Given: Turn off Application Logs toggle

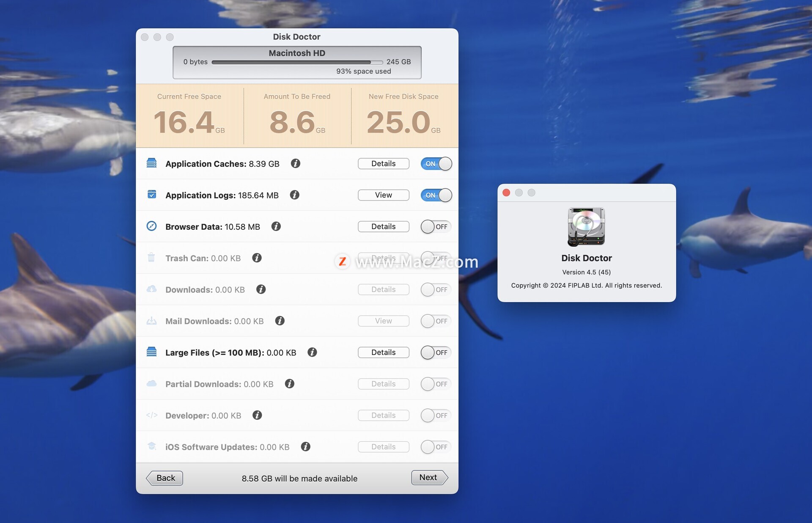Looking at the screenshot, I should [436, 195].
